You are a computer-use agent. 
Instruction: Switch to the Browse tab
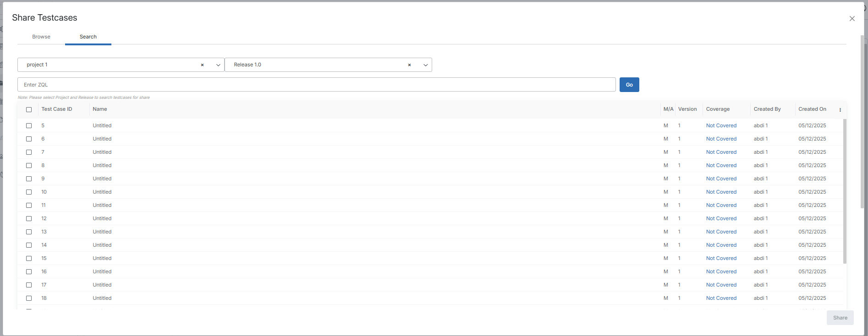click(x=41, y=37)
